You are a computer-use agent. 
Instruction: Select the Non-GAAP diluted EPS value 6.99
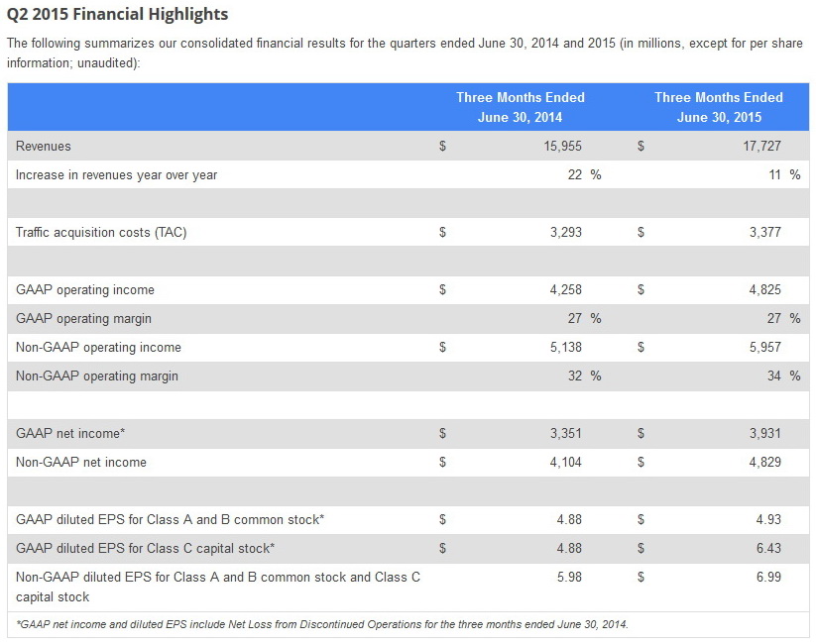[x=768, y=577]
